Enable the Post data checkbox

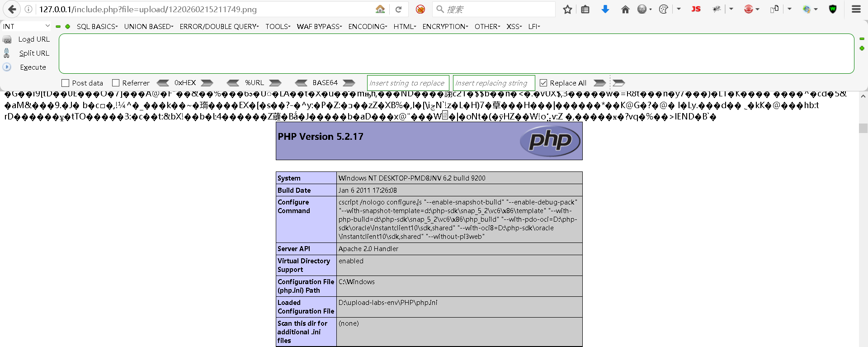tap(66, 83)
